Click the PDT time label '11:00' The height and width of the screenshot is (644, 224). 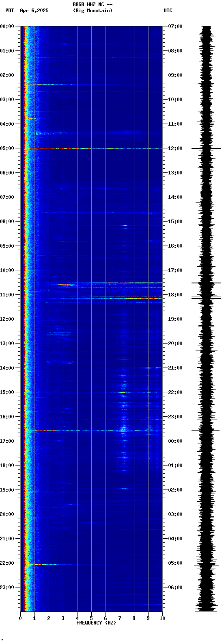coord(7,295)
